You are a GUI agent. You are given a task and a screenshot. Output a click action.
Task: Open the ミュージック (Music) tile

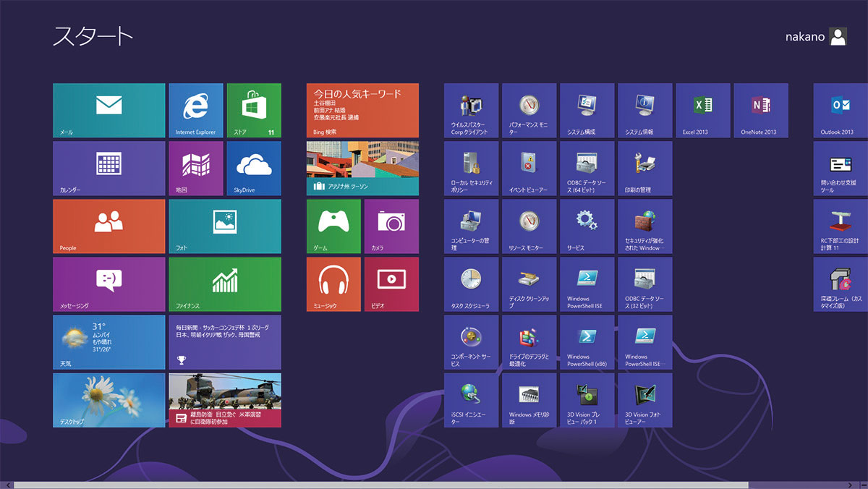333,284
